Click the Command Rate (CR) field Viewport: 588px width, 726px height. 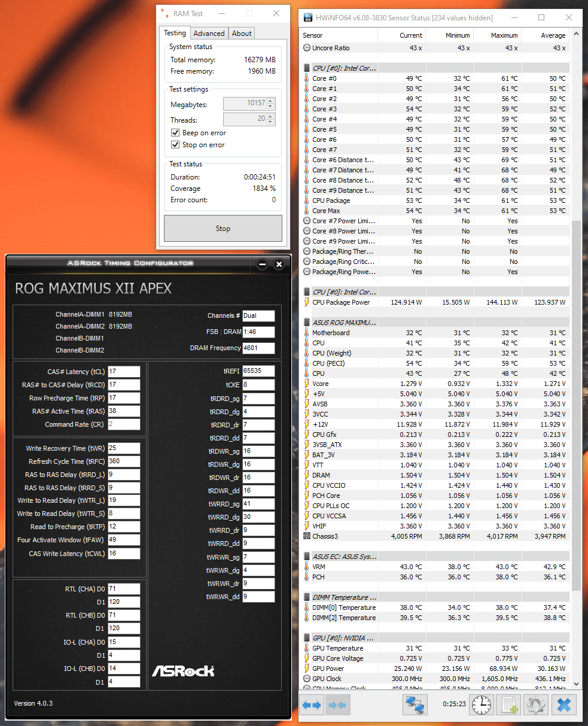(x=124, y=424)
